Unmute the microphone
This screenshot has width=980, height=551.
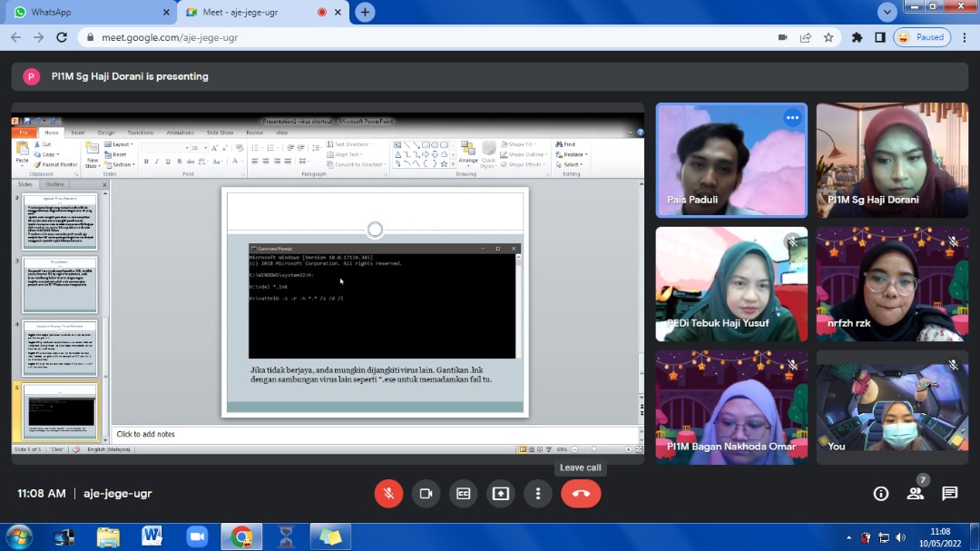click(388, 494)
